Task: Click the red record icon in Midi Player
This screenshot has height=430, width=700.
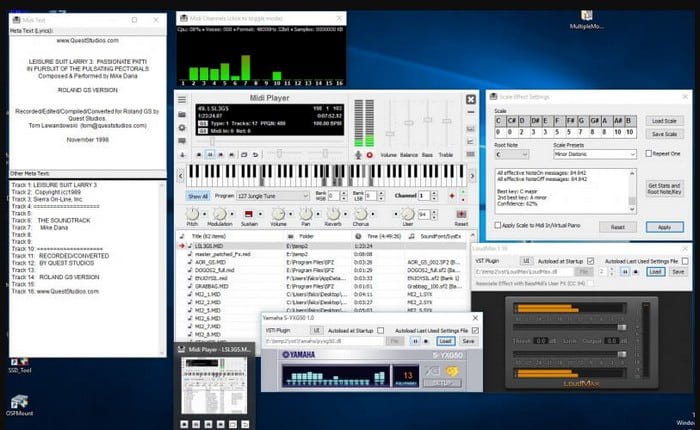Action: point(370,155)
